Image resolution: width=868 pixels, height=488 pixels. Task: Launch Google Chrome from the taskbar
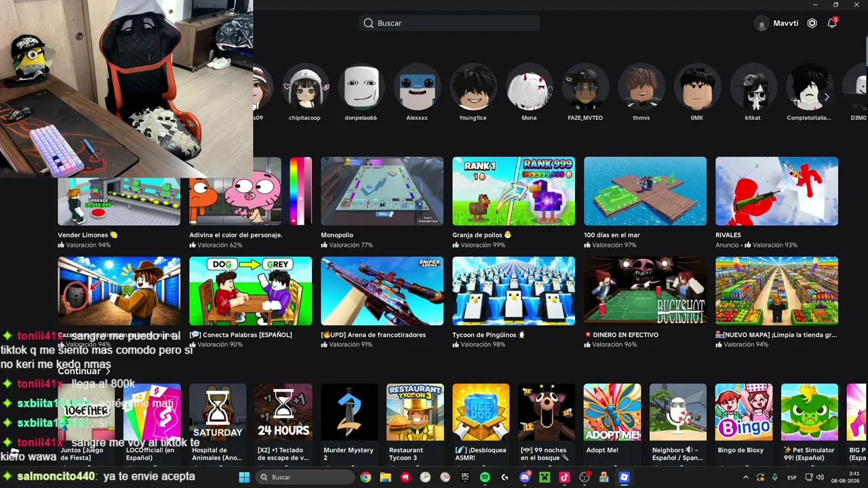point(366,477)
